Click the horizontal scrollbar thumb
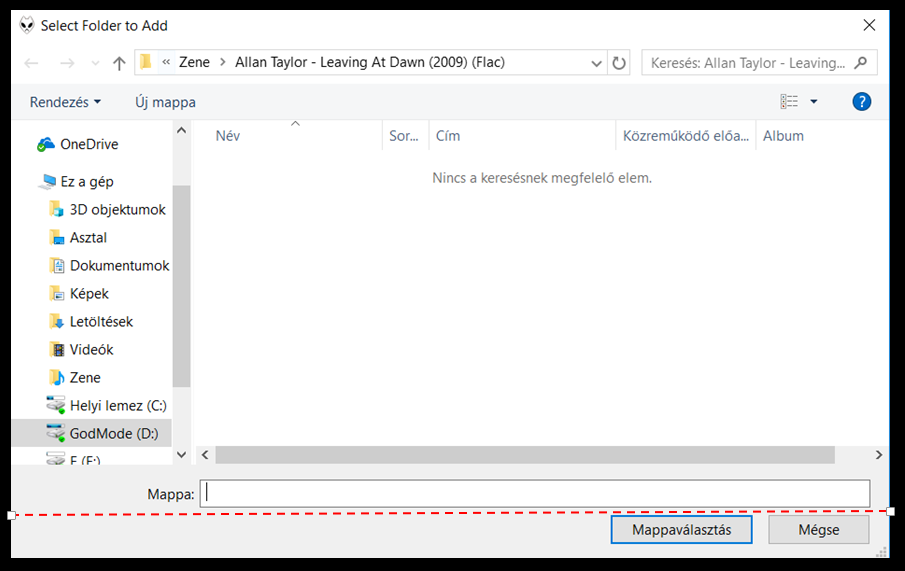Screen dimensions: 905x571 pos(525,455)
